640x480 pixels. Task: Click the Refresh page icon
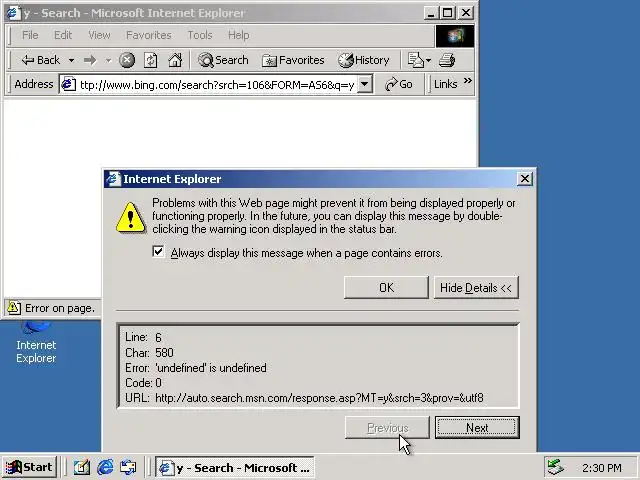(151, 60)
